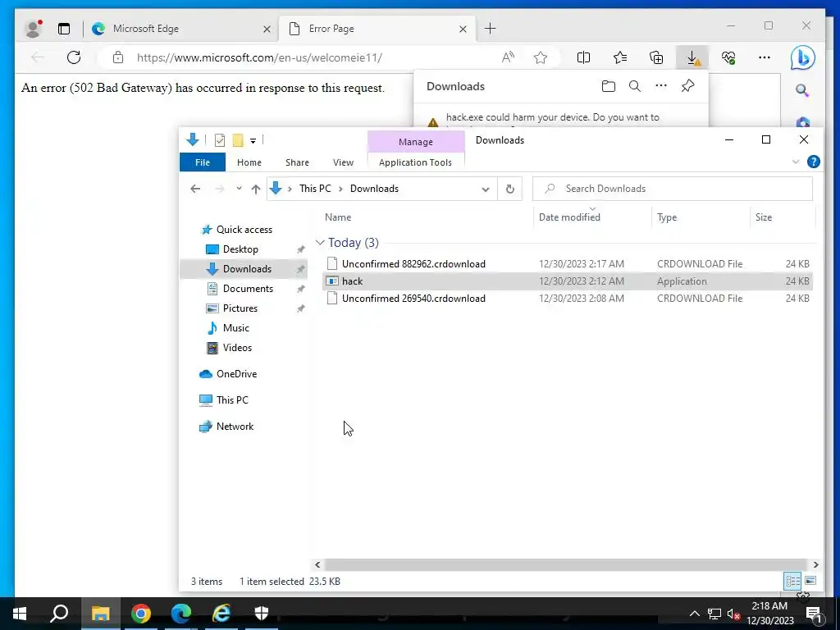This screenshot has height=630, width=840.
Task: Select Documents in navigation pane
Action: (x=248, y=288)
